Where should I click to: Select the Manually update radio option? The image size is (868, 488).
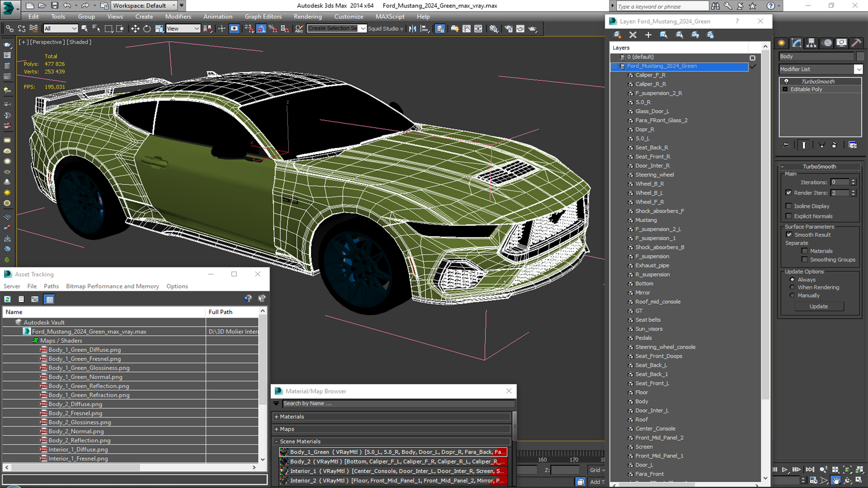pyautogui.click(x=792, y=296)
